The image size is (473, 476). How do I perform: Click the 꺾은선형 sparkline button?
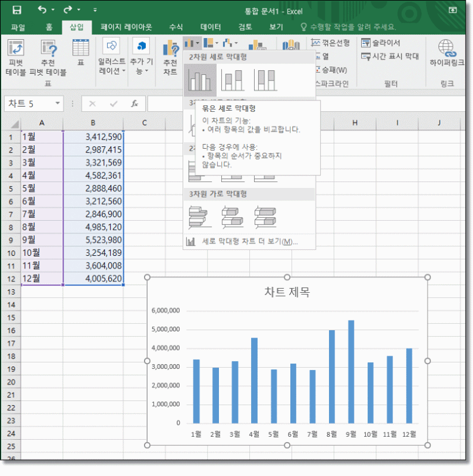(x=330, y=43)
